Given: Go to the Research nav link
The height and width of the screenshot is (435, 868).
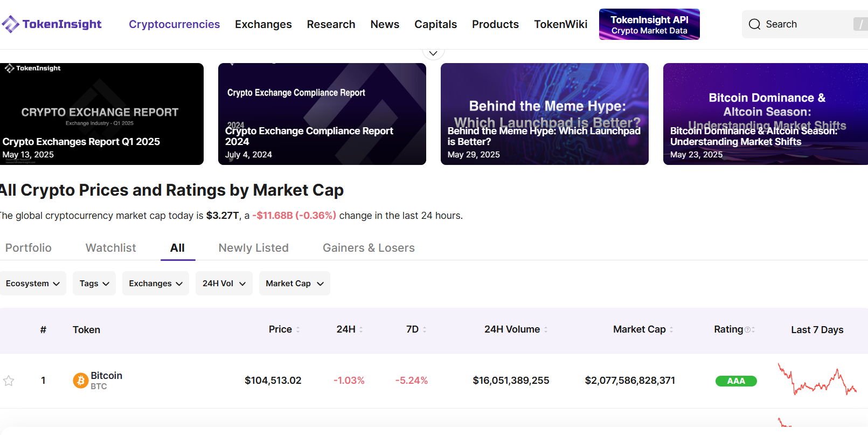Looking at the screenshot, I should pyautogui.click(x=331, y=24).
